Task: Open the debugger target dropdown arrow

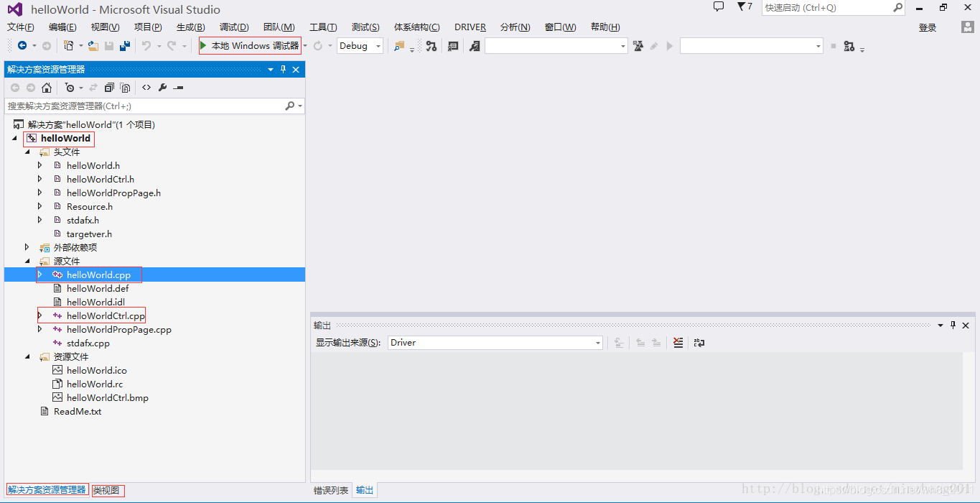Action: click(x=305, y=46)
